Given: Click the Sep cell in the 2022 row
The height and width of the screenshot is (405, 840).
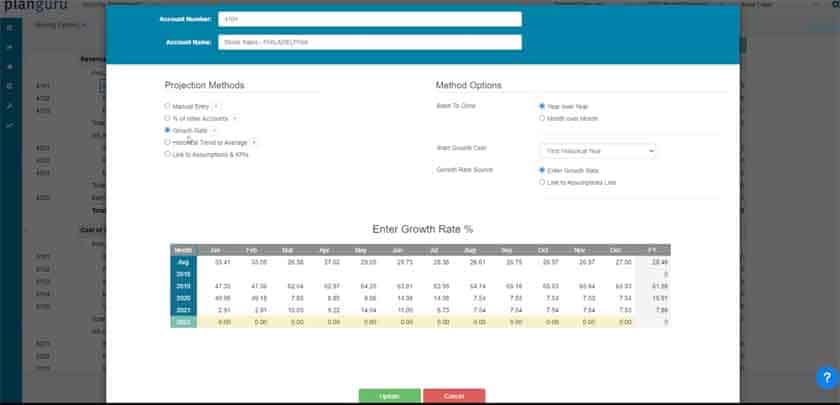Looking at the screenshot, I should 508,322.
